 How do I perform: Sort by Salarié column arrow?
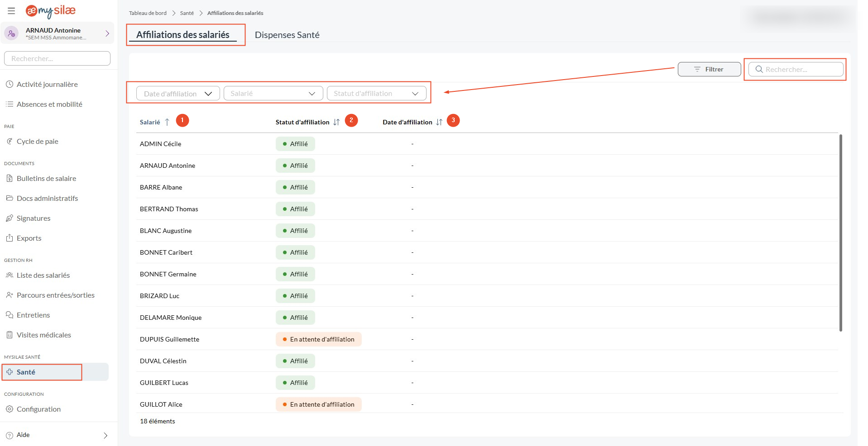click(167, 122)
